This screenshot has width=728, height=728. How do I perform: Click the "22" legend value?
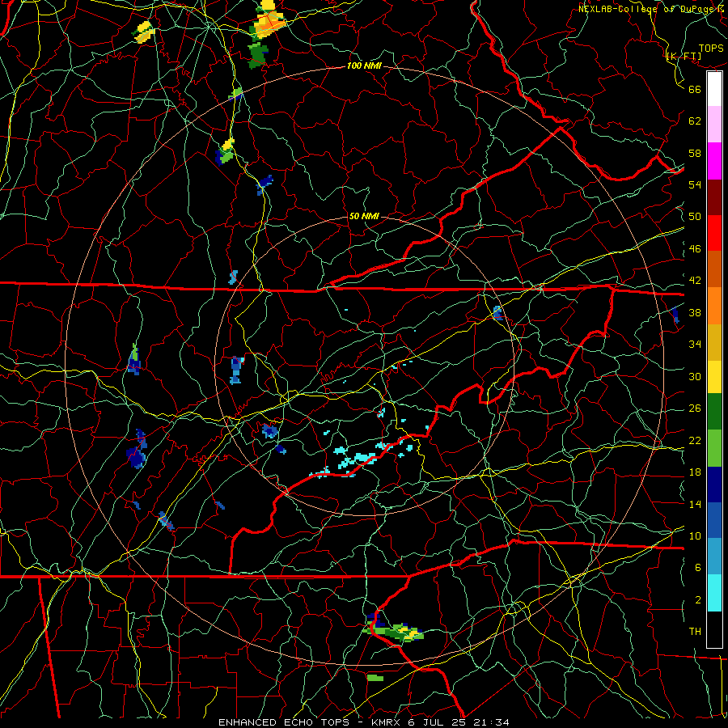point(695,440)
